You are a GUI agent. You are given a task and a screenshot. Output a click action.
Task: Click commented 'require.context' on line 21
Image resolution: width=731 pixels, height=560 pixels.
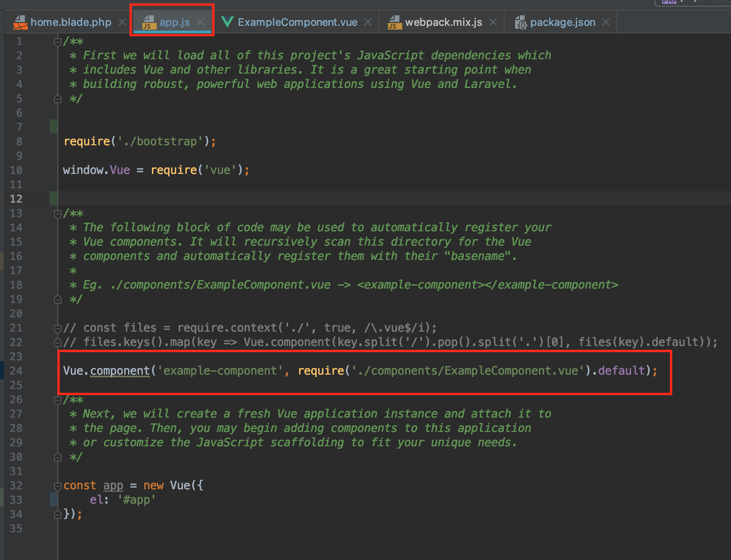[227, 328]
